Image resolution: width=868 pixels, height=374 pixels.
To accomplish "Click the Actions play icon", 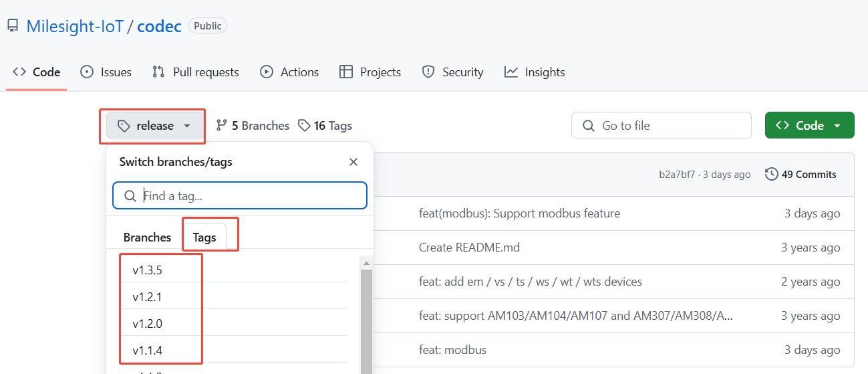I will 267,72.
